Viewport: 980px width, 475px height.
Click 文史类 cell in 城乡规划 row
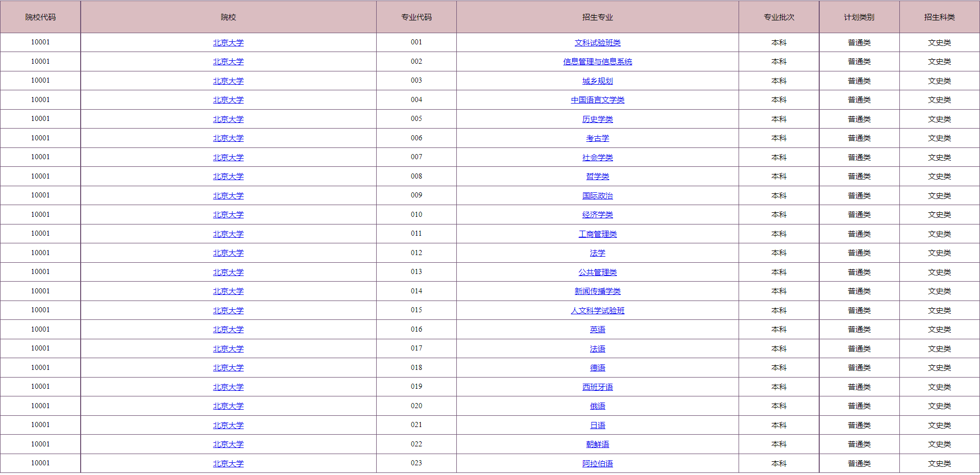click(x=939, y=81)
